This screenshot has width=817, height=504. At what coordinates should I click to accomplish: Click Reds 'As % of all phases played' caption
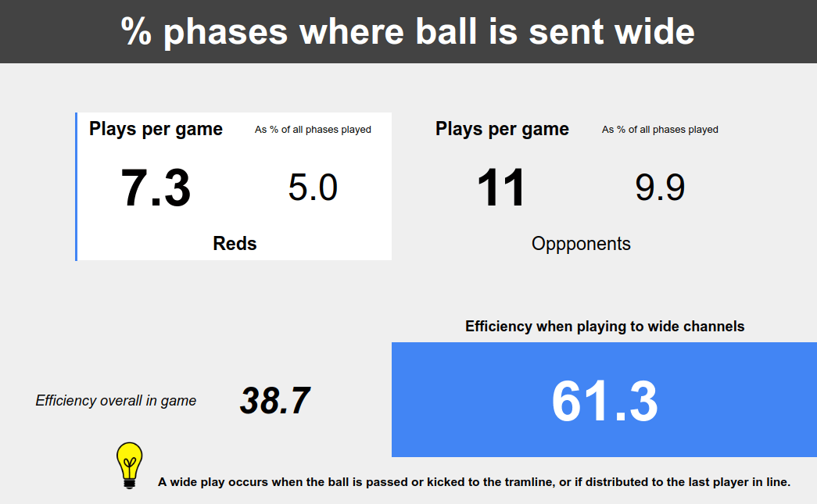313,130
